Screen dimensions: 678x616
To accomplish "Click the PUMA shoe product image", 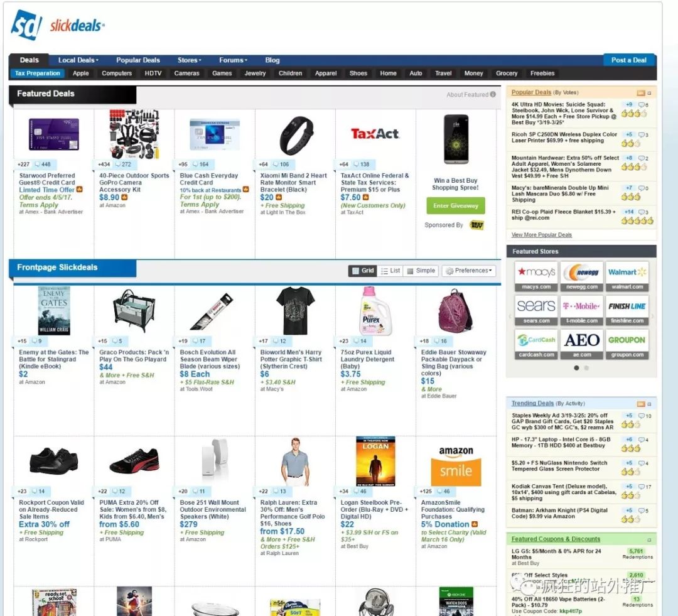I will (x=134, y=460).
